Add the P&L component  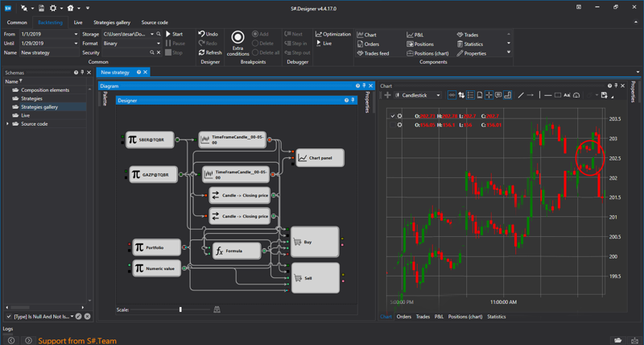(415, 35)
